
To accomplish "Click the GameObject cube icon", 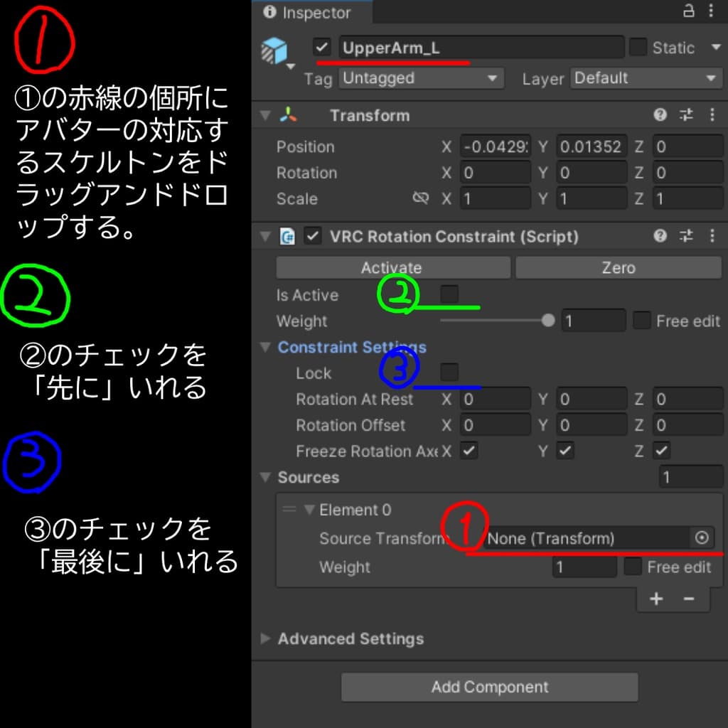I will [x=274, y=50].
